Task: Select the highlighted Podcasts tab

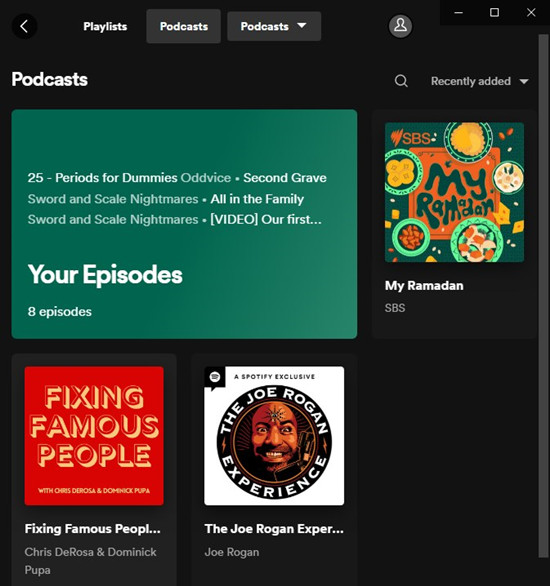Action: coord(183,26)
